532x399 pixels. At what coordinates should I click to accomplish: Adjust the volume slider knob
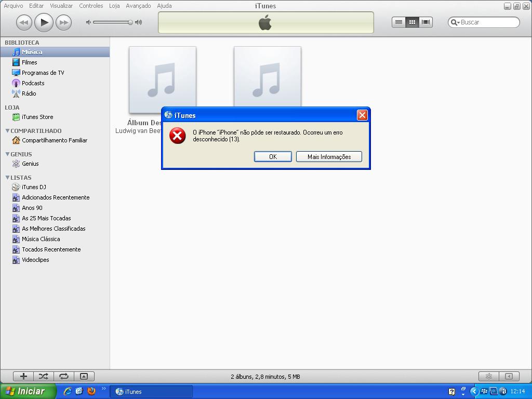[x=130, y=22]
